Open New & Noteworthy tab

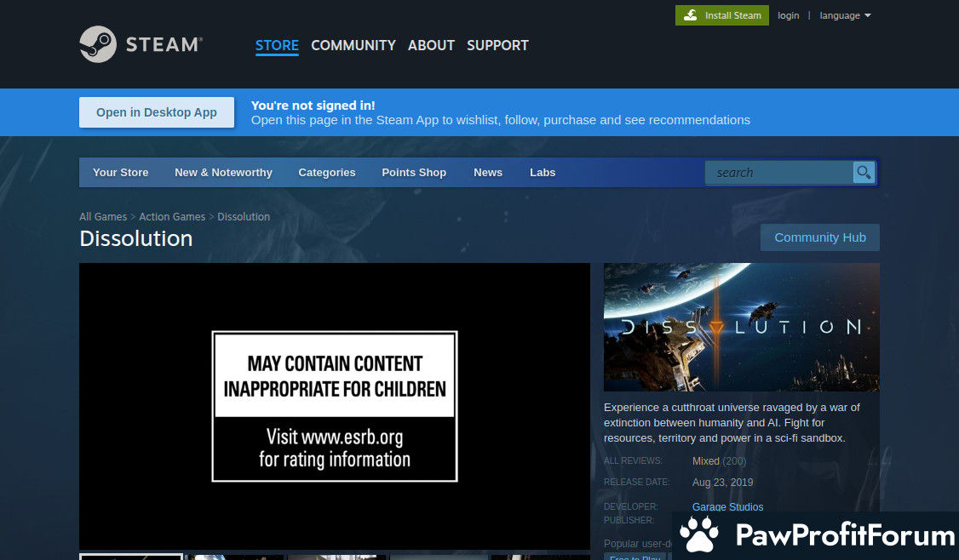click(x=223, y=173)
